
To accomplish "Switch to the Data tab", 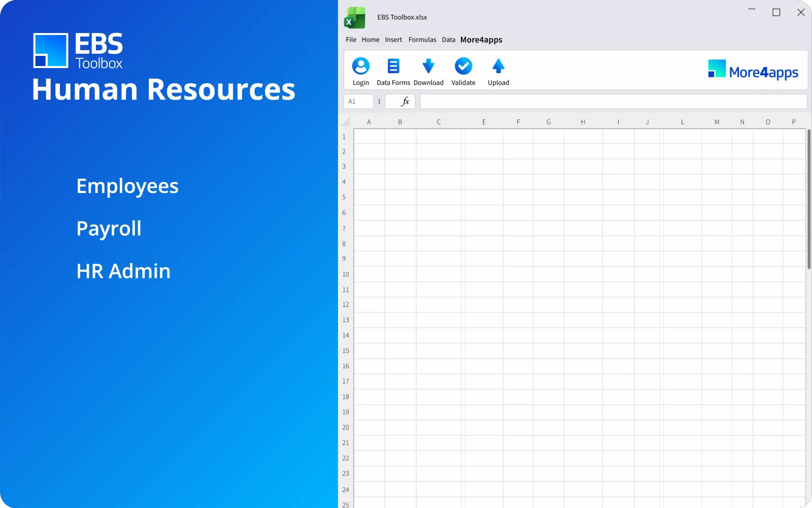I will click(x=449, y=40).
